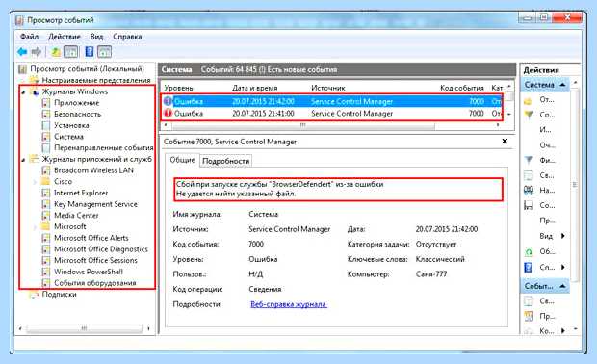Switch to the Общие tab

click(x=182, y=160)
